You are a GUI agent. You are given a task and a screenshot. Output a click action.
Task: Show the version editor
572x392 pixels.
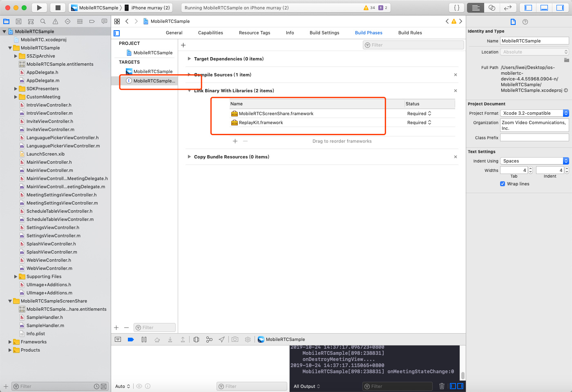[x=508, y=8]
